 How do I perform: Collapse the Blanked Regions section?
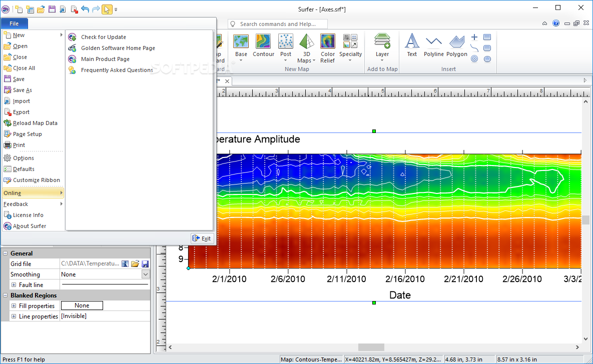(6, 295)
